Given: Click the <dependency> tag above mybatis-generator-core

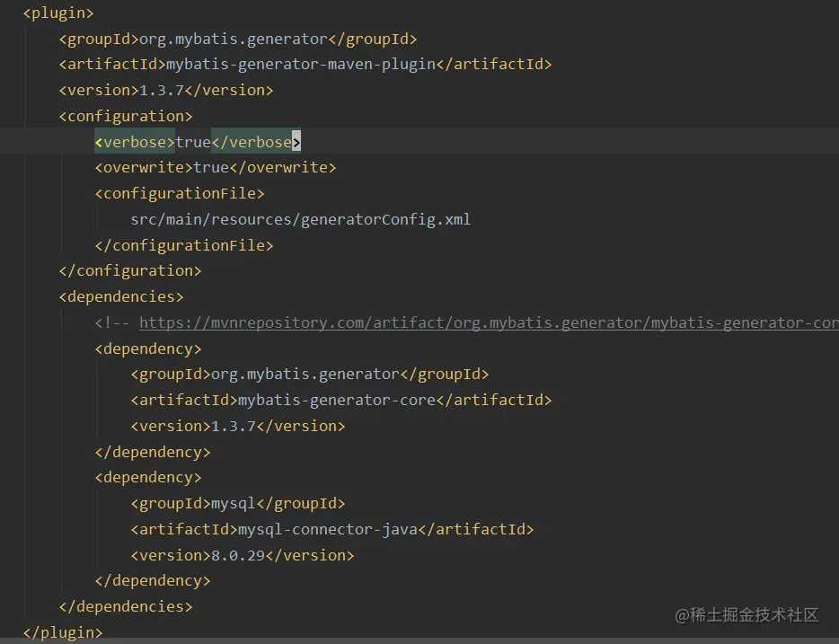Looking at the screenshot, I should pyautogui.click(x=148, y=348).
